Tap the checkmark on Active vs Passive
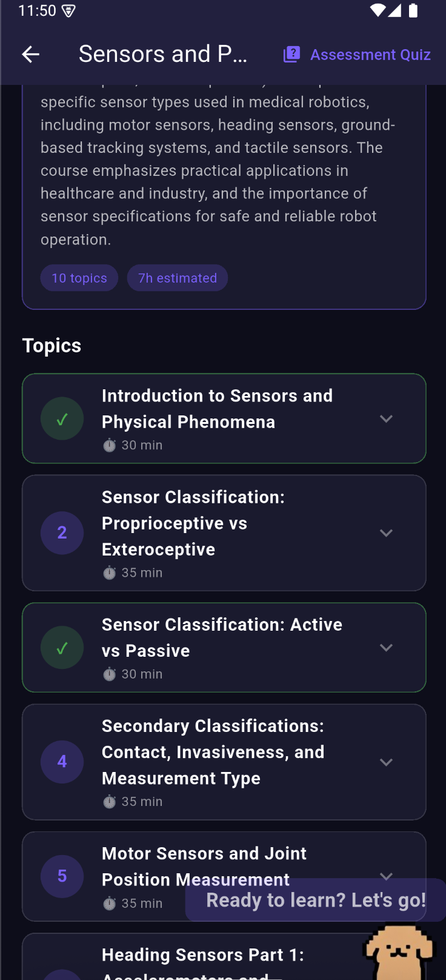Screen dimensions: 446x980 tap(62, 648)
